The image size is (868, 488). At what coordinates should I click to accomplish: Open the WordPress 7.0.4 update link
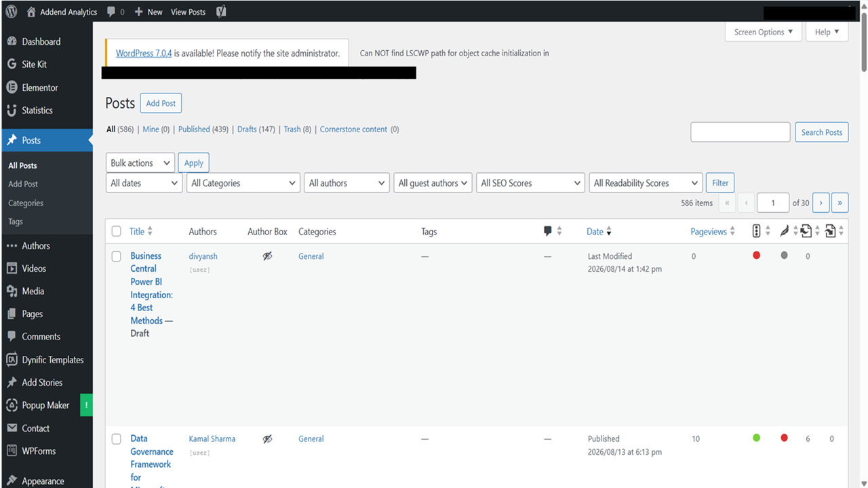(x=144, y=53)
